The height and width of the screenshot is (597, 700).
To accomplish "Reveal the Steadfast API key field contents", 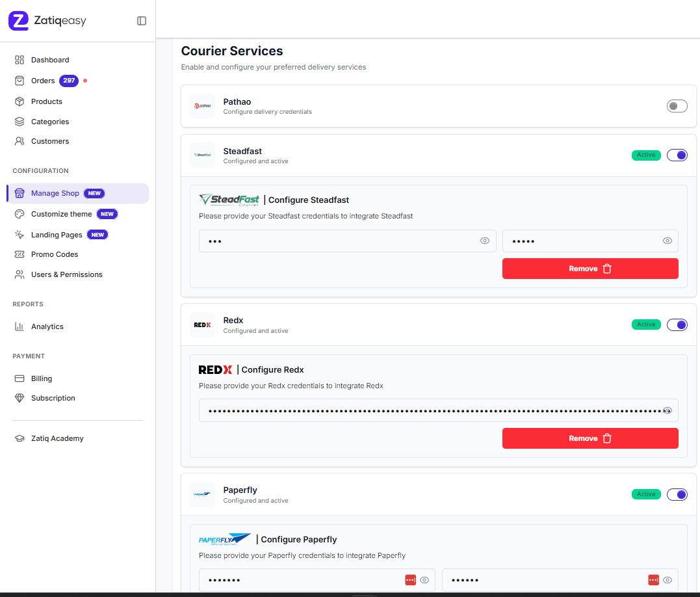I will (484, 241).
